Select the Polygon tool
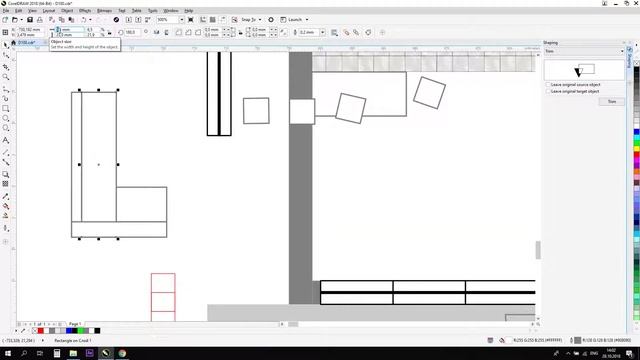The height and width of the screenshot is (360, 640). [x=6, y=128]
